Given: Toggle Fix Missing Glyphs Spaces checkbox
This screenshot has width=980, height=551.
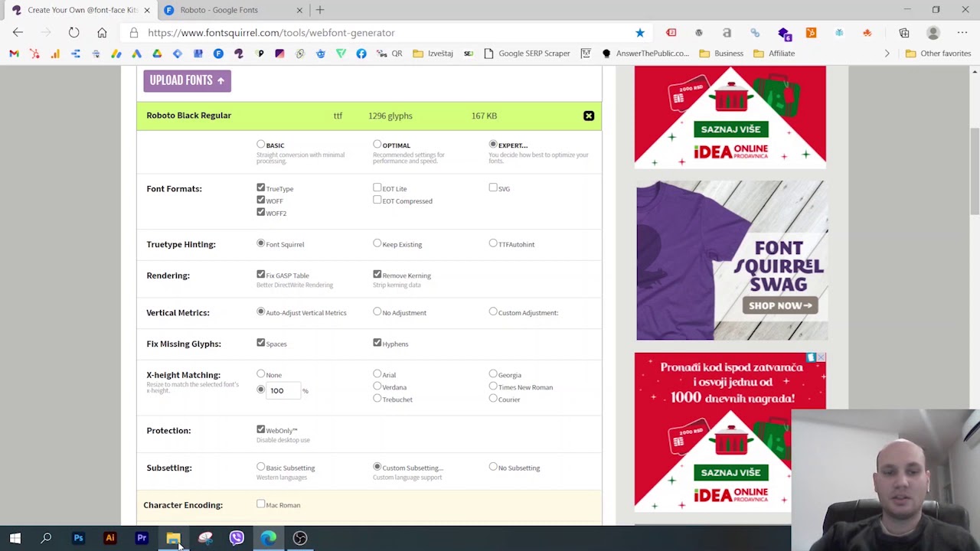Looking at the screenshot, I should 261,343.
